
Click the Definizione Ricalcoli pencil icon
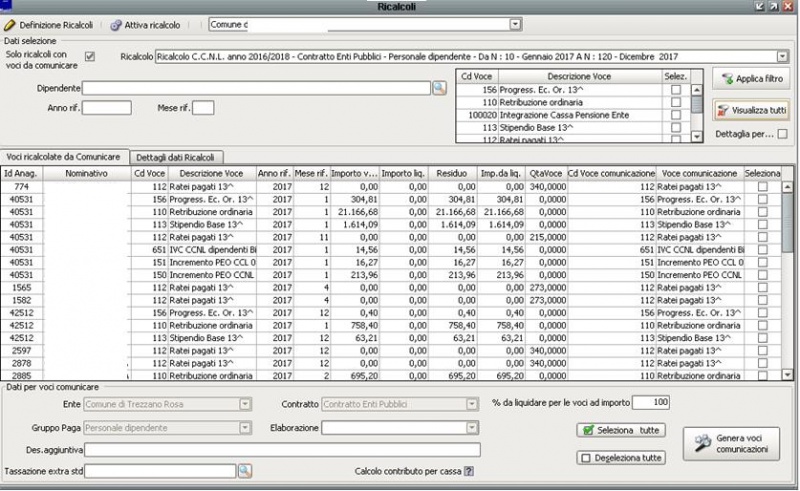point(11,23)
